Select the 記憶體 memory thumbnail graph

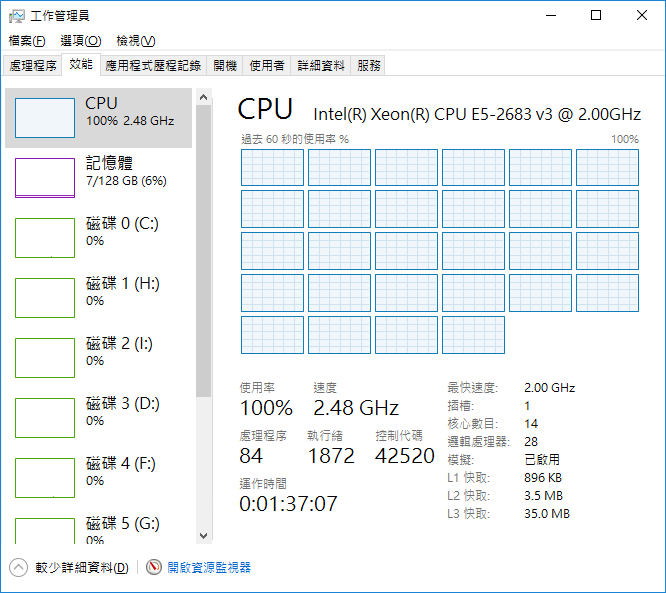(x=45, y=177)
